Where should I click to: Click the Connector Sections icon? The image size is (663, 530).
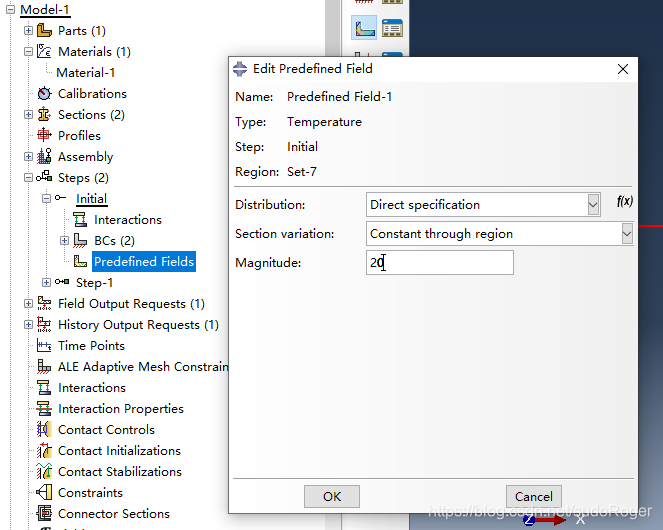click(x=44, y=514)
